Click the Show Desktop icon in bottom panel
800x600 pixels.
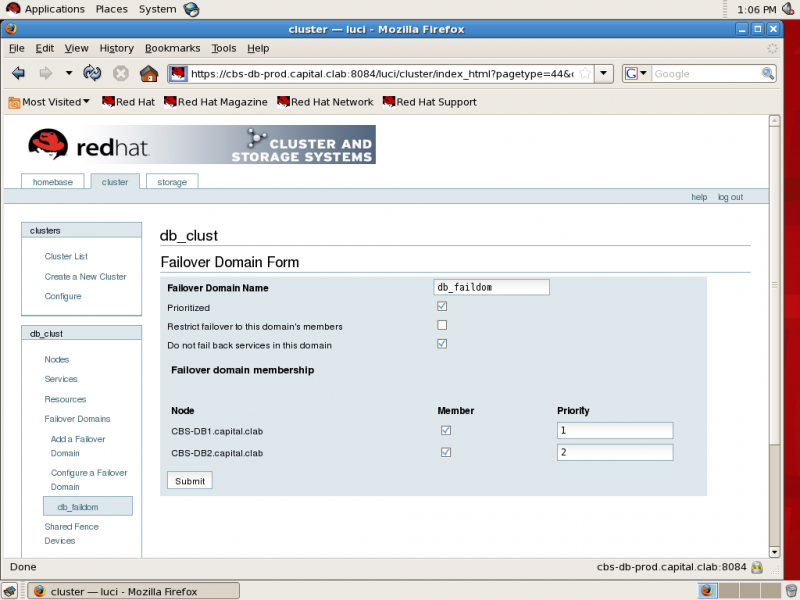9,591
